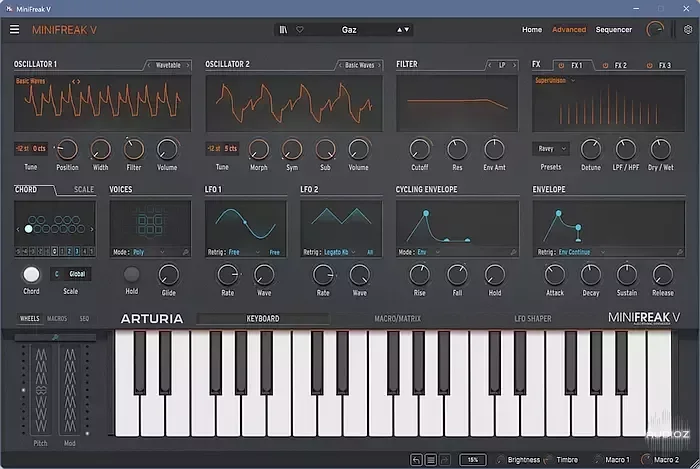Click chord display right arrow
Viewport: 700px width, 469px height.
pos(92,229)
